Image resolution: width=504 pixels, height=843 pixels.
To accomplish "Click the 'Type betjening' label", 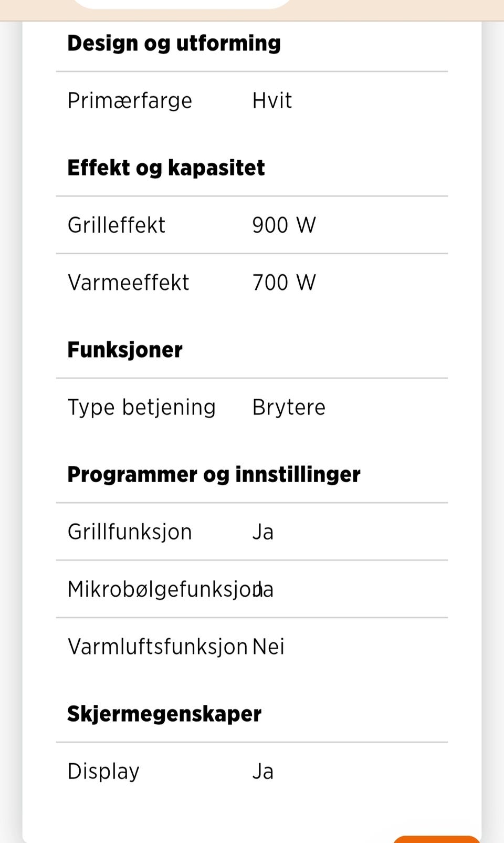I will (142, 408).
